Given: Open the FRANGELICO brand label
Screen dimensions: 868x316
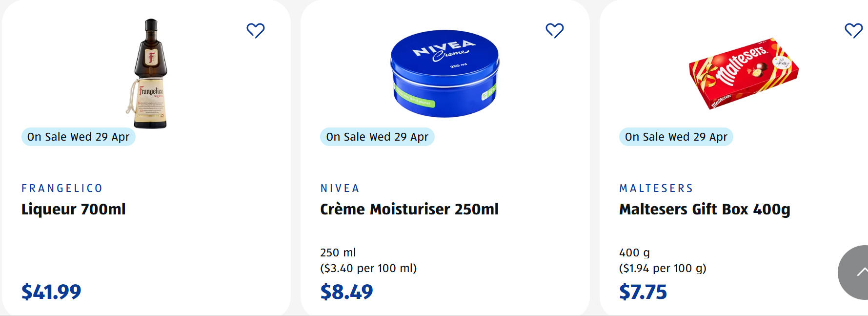Looking at the screenshot, I should 62,188.
